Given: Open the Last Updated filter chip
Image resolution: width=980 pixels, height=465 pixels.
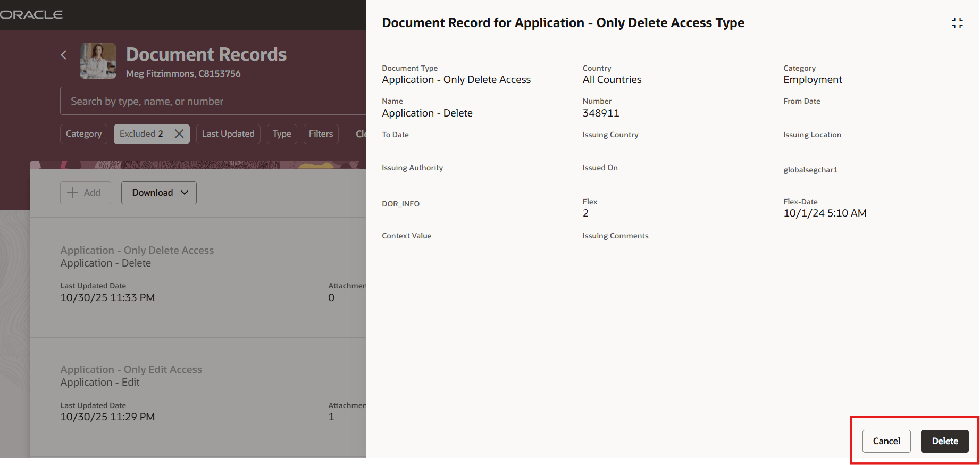Looking at the screenshot, I should click(x=228, y=134).
